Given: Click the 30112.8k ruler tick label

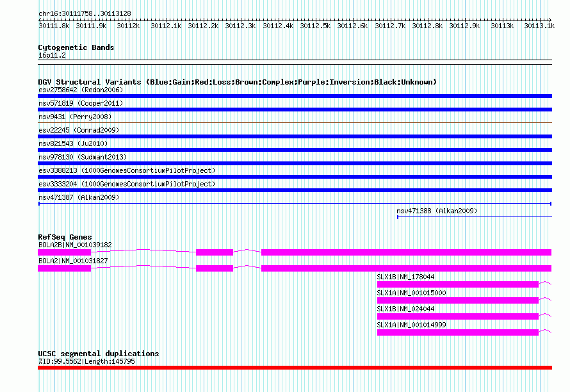Looking at the screenshot, I should click(427, 26).
